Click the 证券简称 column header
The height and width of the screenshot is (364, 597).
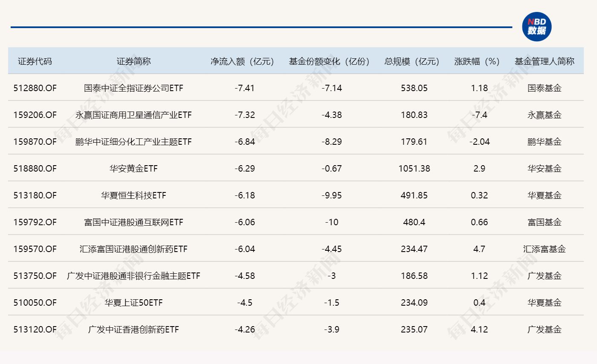(133, 61)
